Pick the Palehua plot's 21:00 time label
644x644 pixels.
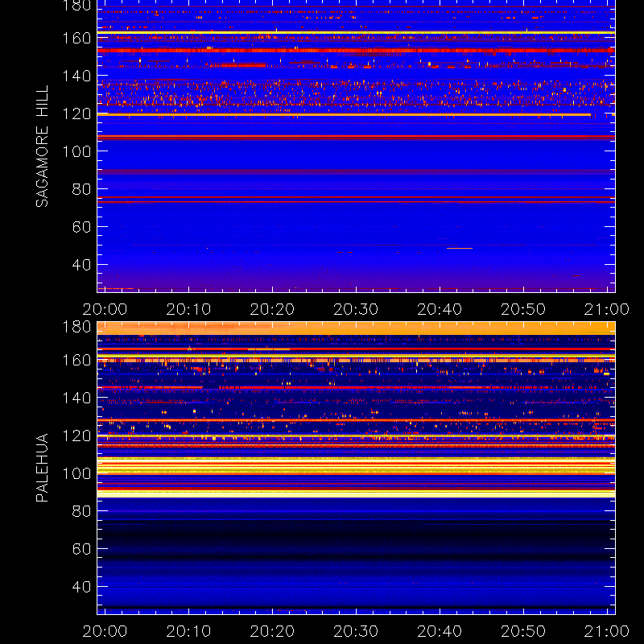point(607,631)
